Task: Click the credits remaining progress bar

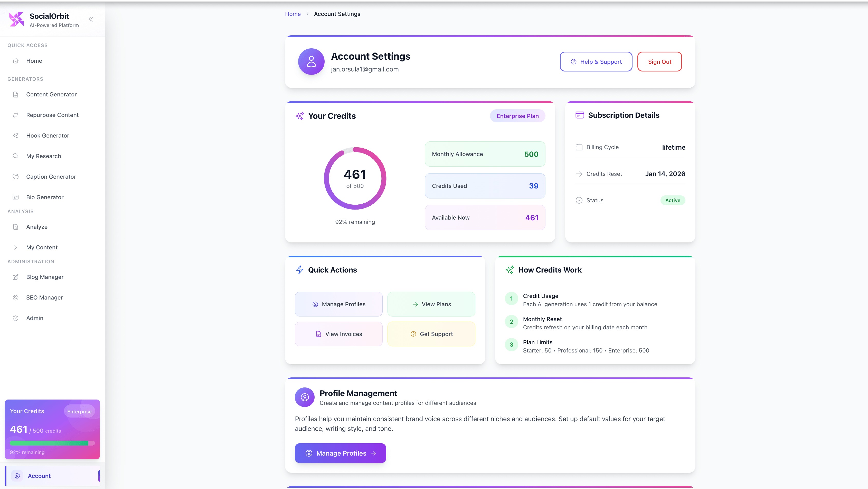Action: coord(52,443)
